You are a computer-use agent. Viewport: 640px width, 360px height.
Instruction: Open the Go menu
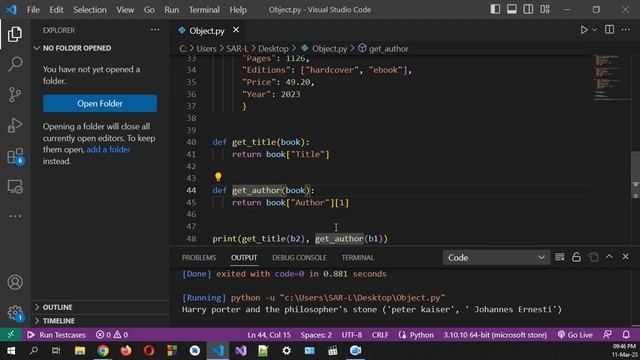[x=149, y=9]
